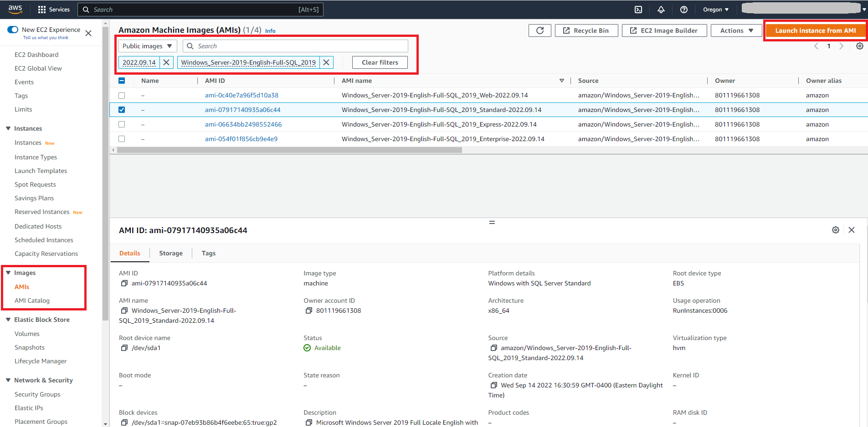The height and width of the screenshot is (427, 868).
Task: Collapse the Network & Security section
Action: 8,380
